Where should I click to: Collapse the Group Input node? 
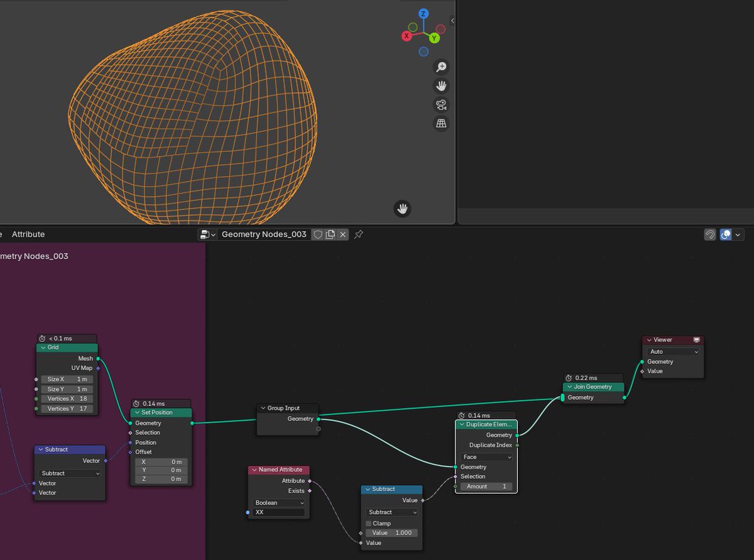click(x=263, y=409)
